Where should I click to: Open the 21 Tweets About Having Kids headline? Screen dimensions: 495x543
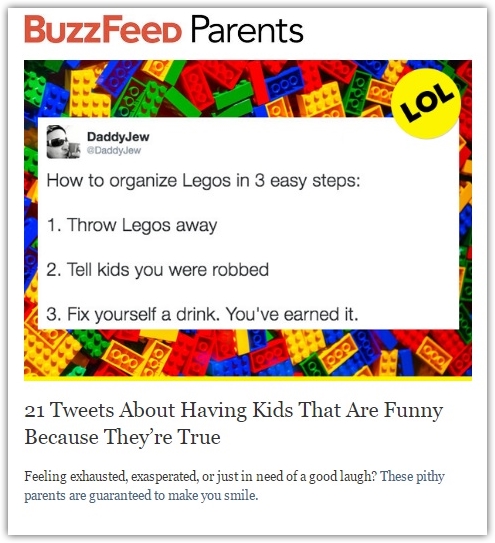(x=234, y=423)
